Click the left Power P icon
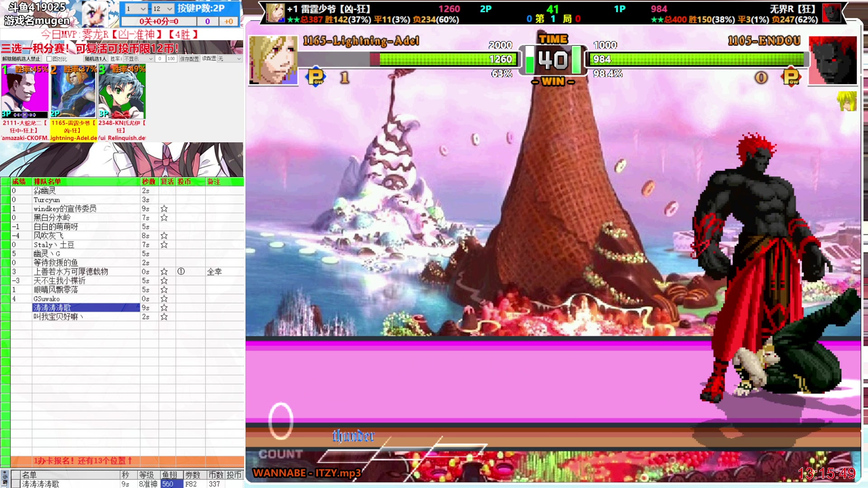The width and height of the screenshot is (868, 488). (x=316, y=77)
